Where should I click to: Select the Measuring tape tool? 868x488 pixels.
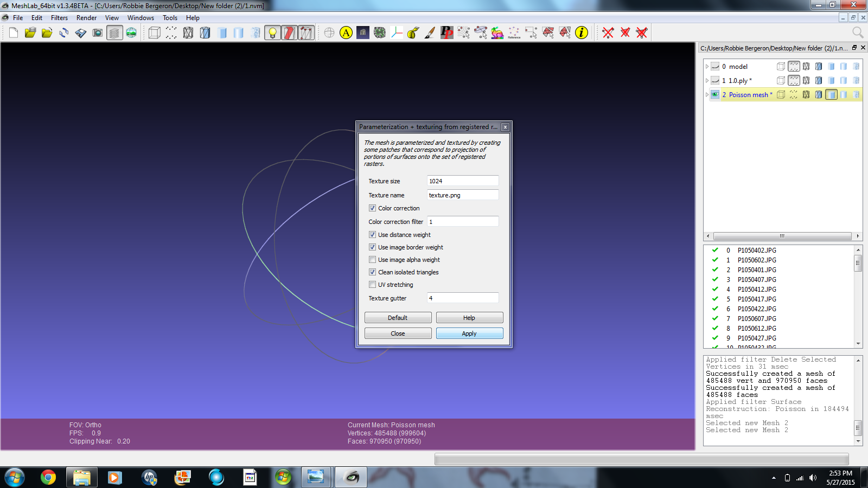click(413, 33)
